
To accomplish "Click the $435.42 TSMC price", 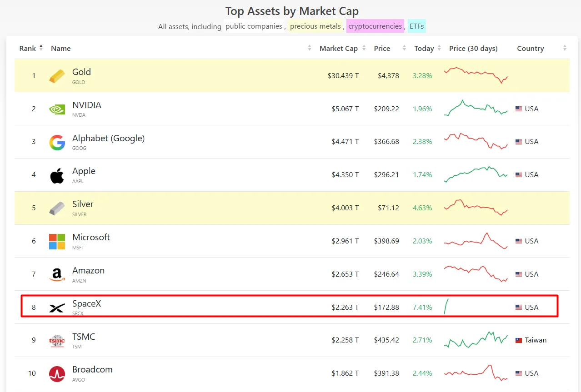I will (x=386, y=340).
